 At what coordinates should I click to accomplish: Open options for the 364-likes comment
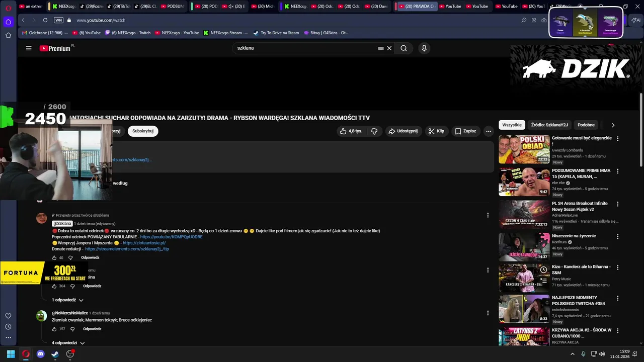(488, 270)
